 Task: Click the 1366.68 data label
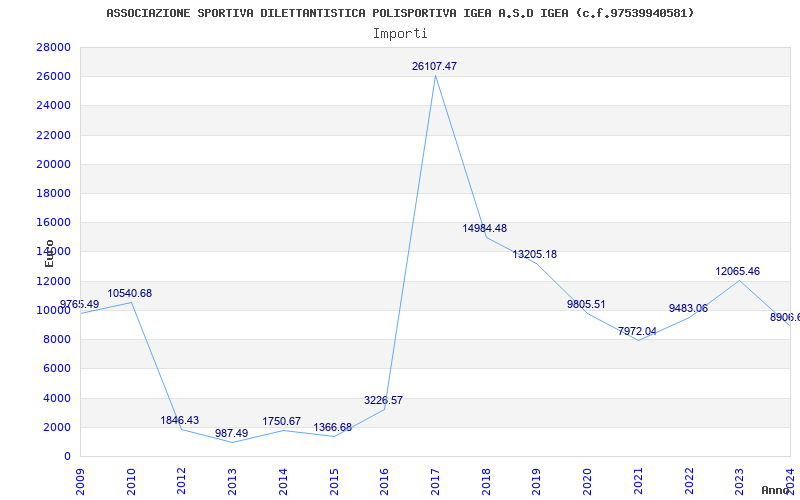tap(333, 428)
